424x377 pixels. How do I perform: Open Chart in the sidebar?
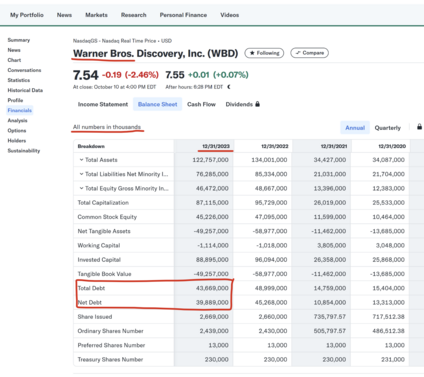point(14,60)
